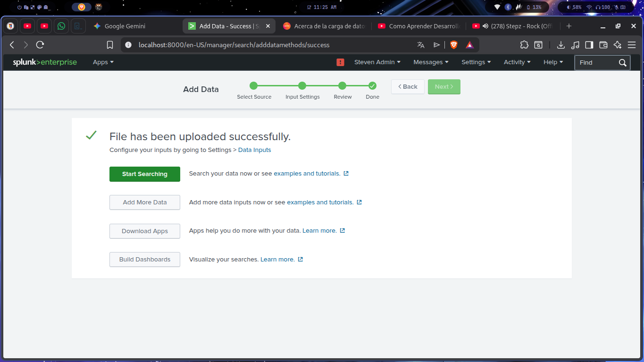The height and width of the screenshot is (362, 644).
Task: Click the Select Source step circle
Action: click(x=254, y=86)
